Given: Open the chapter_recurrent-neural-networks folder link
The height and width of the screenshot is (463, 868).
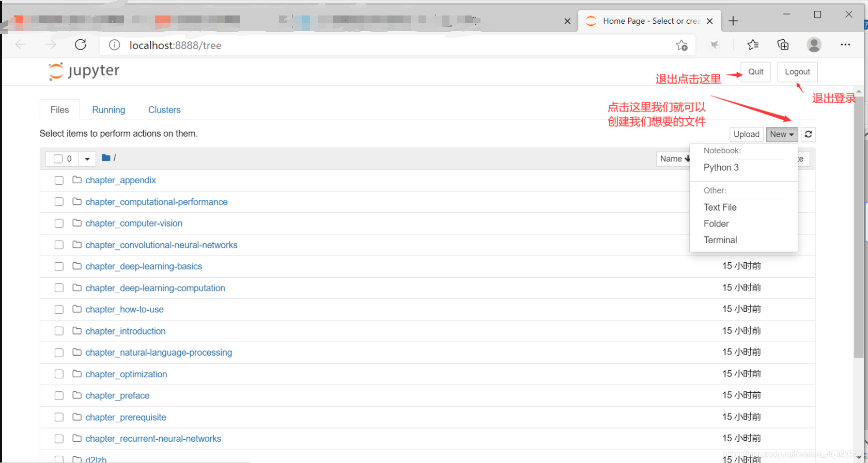Looking at the screenshot, I should click(x=153, y=439).
